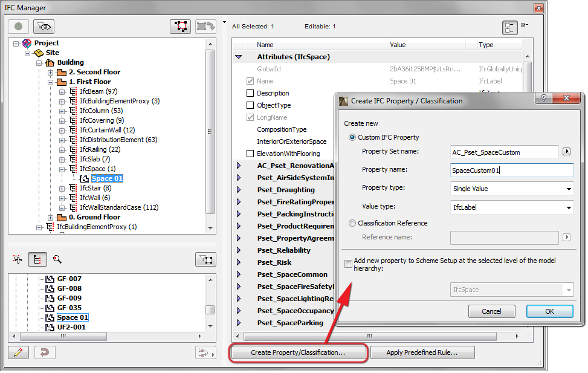Click Apply Predefined Rule button

pyautogui.click(x=422, y=352)
